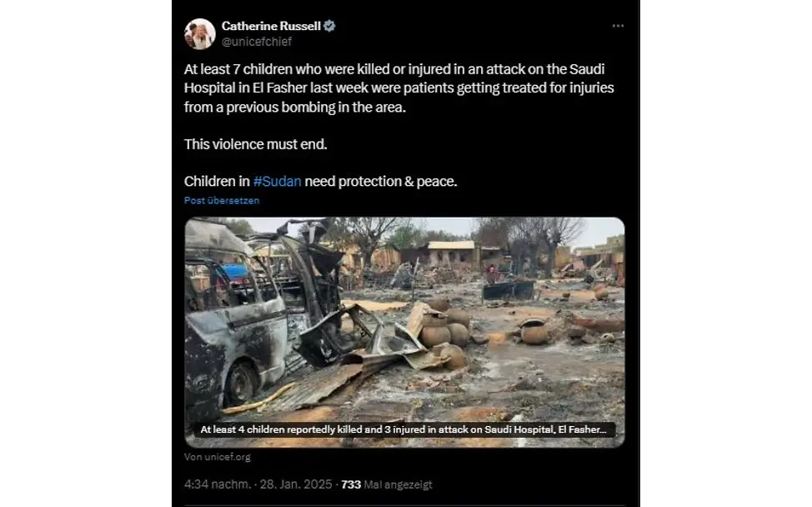
Task: Follow the #Sudan hashtag
Action: click(277, 181)
